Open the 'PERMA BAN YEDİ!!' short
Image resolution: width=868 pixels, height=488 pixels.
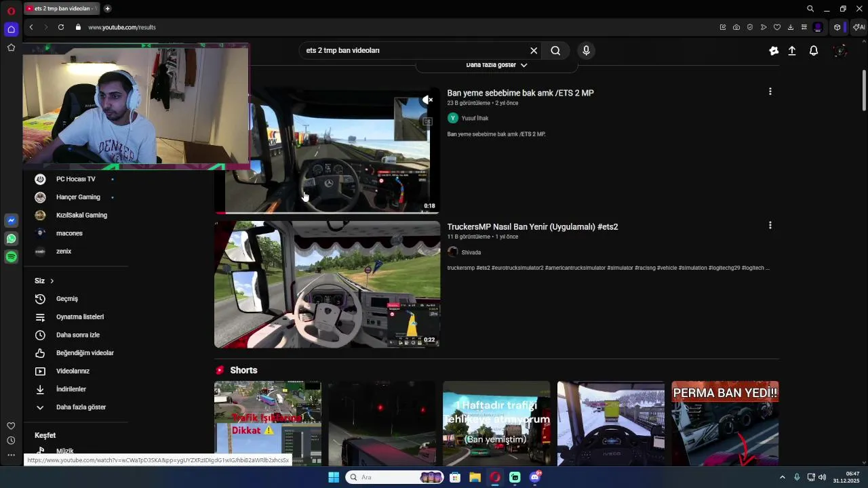point(725,424)
